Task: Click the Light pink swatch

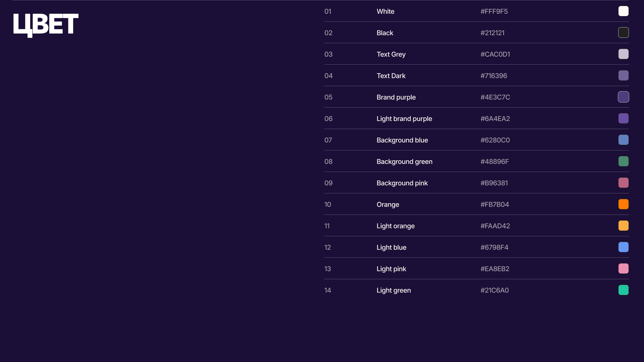Action: [623, 268]
